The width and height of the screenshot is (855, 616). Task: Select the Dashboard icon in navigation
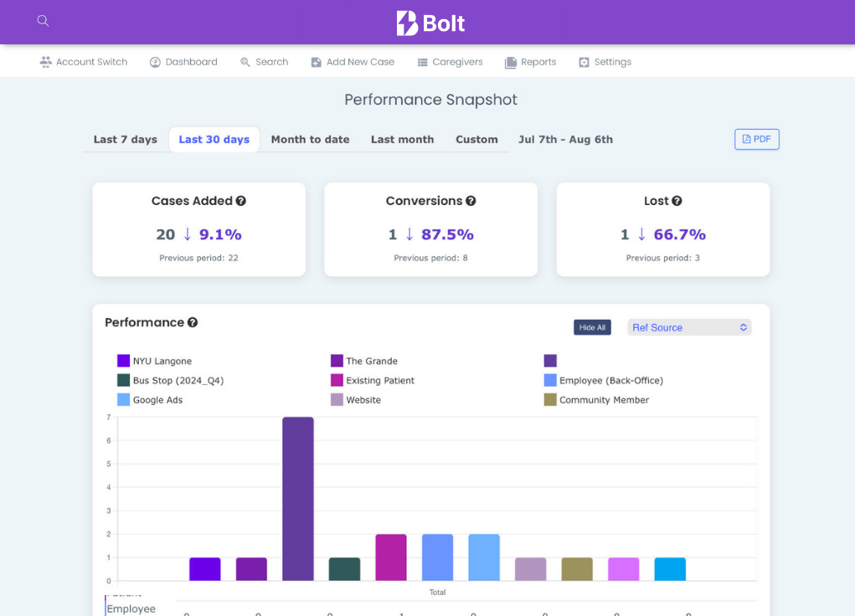(154, 61)
